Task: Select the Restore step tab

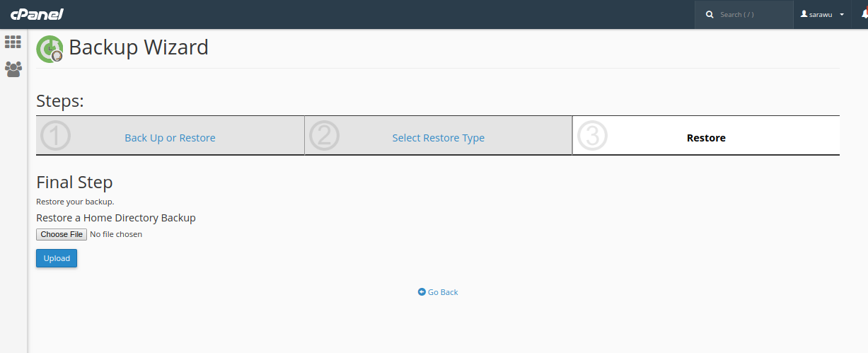Action: click(x=706, y=138)
